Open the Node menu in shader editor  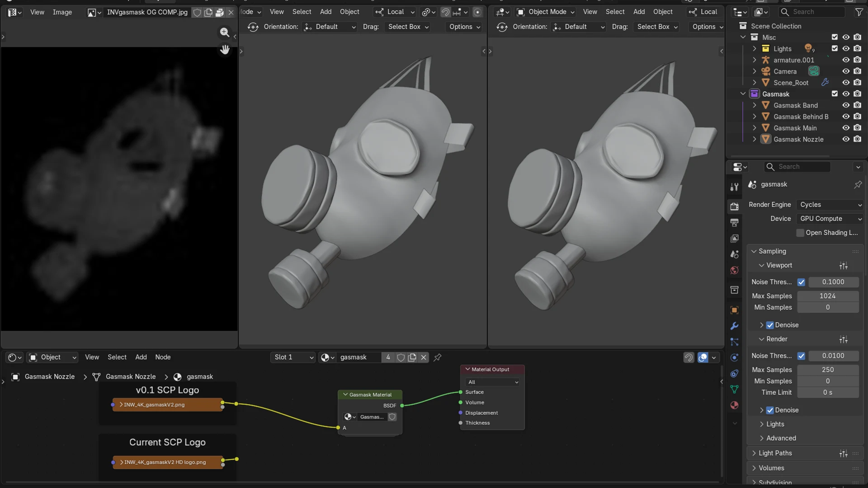coord(163,357)
